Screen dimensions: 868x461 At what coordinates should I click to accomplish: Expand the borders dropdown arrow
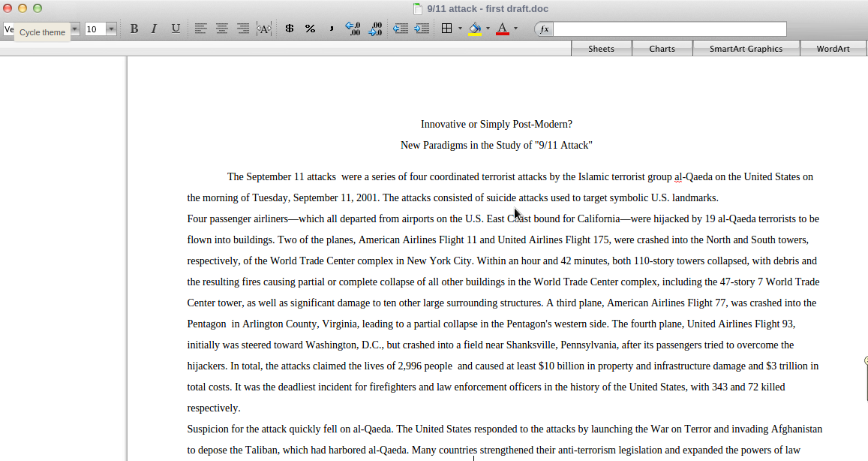[460, 29]
